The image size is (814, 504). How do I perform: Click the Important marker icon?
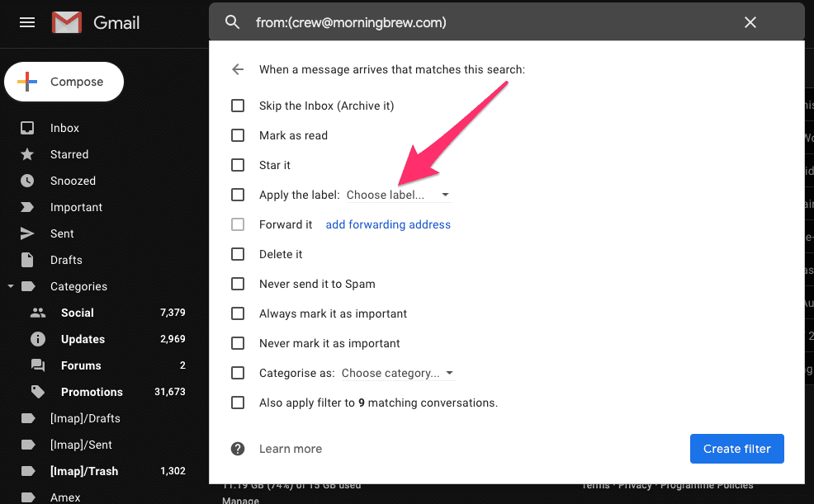pyautogui.click(x=27, y=207)
